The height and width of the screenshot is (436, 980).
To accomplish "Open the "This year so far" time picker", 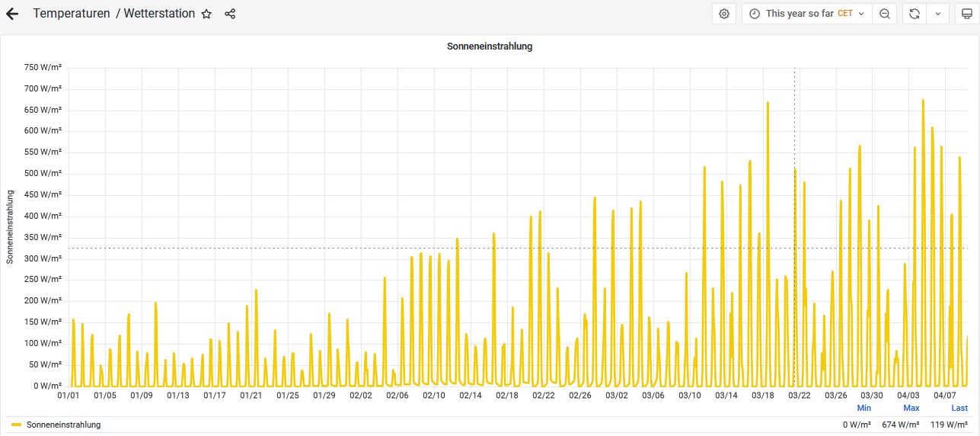I will tap(806, 14).
